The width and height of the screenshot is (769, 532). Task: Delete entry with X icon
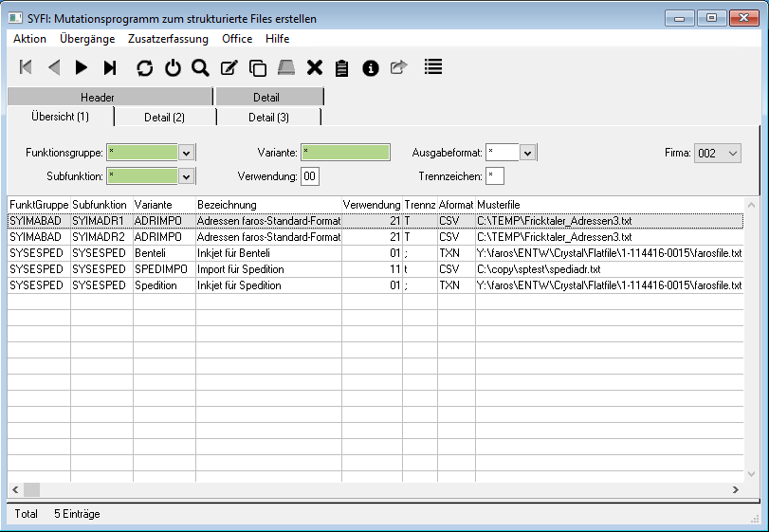pyautogui.click(x=315, y=67)
